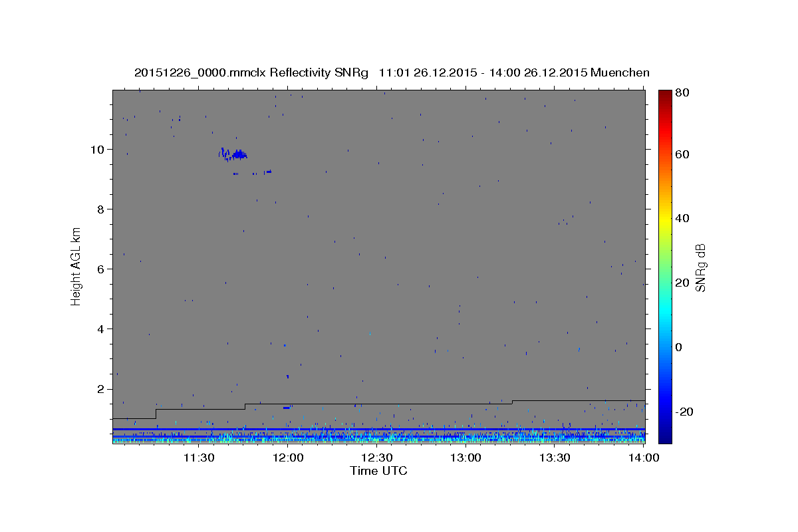Screen dimensions: 798x532
Task: Select the 12:30 time tick label
Action: click(x=376, y=458)
